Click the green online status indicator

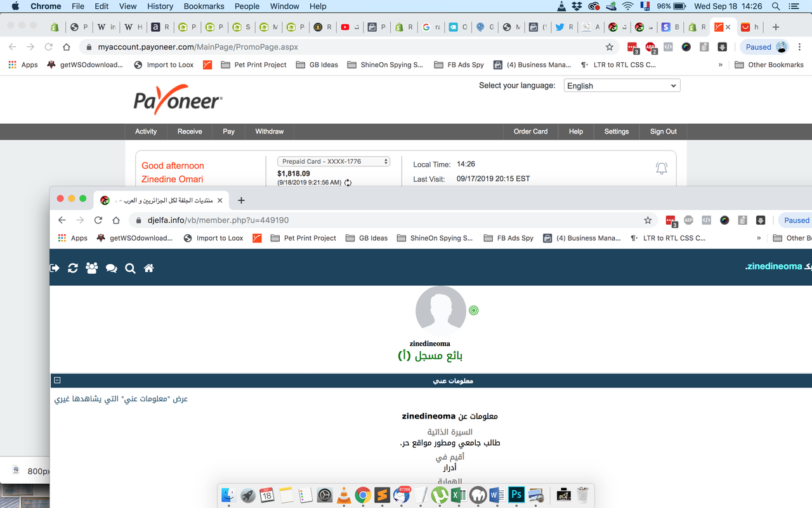(x=473, y=311)
